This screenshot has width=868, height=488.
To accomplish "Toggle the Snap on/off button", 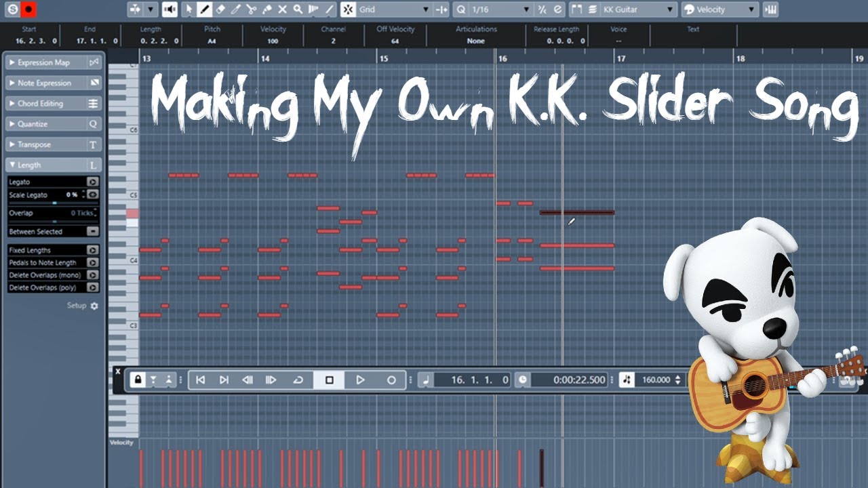I will click(348, 9).
